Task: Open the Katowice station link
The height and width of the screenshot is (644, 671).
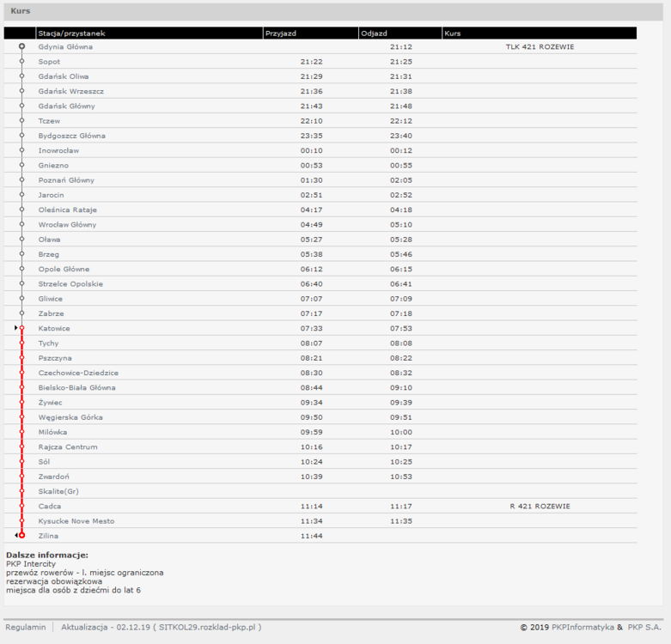Action: (x=54, y=328)
